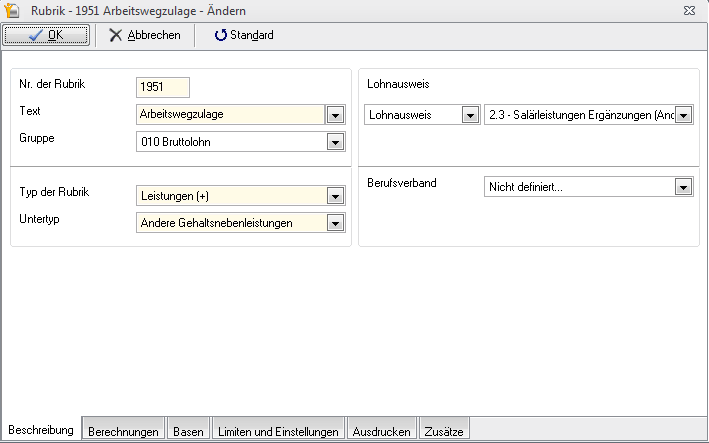
Task: Click the OK button with checkmark
Action: pos(45,35)
